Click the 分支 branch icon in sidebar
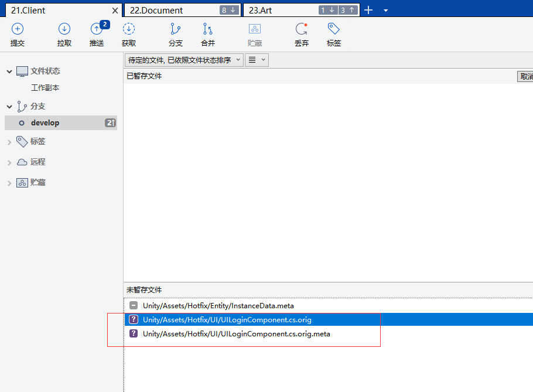The width and height of the screenshot is (533, 392). pos(22,107)
